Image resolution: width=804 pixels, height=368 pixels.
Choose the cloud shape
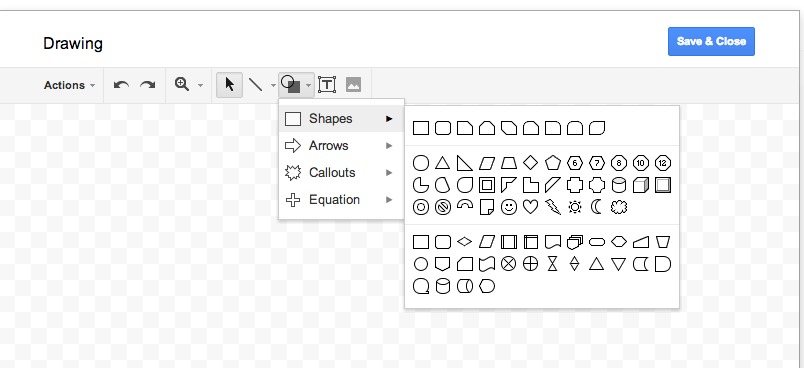coord(619,207)
